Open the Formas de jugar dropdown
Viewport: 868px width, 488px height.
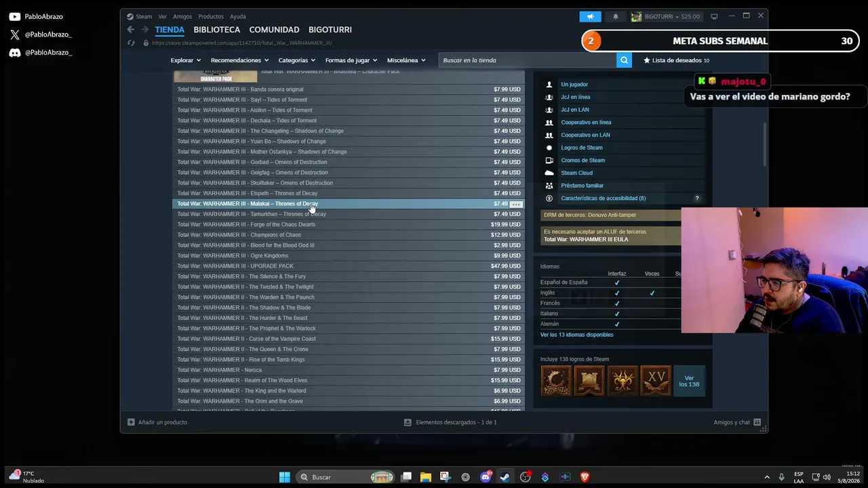pos(351,60)
